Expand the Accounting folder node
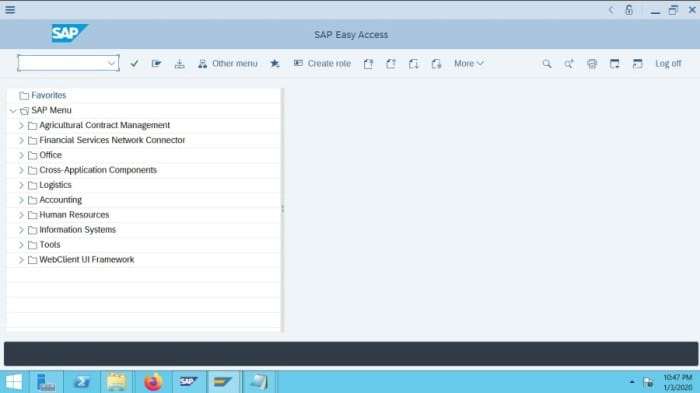Image resolution: width=700 pixels, height=393 pixels. (21, 200)
